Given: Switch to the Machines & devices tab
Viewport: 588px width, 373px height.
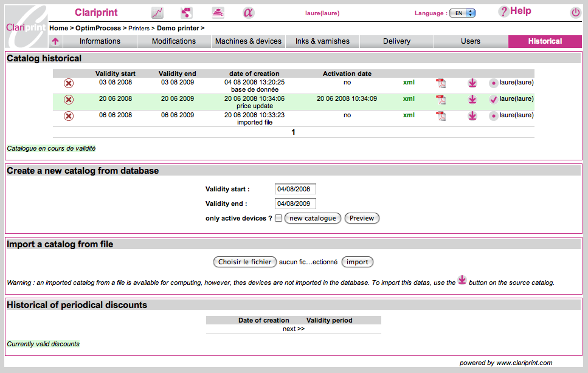Looking at the screenshot, I should tap(248, 41).
